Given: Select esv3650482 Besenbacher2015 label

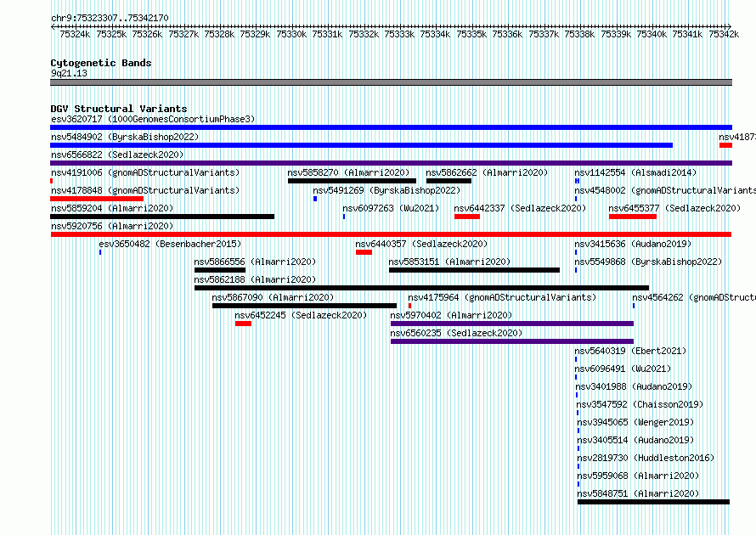Looking at the screenshot, I should point(170,244).
